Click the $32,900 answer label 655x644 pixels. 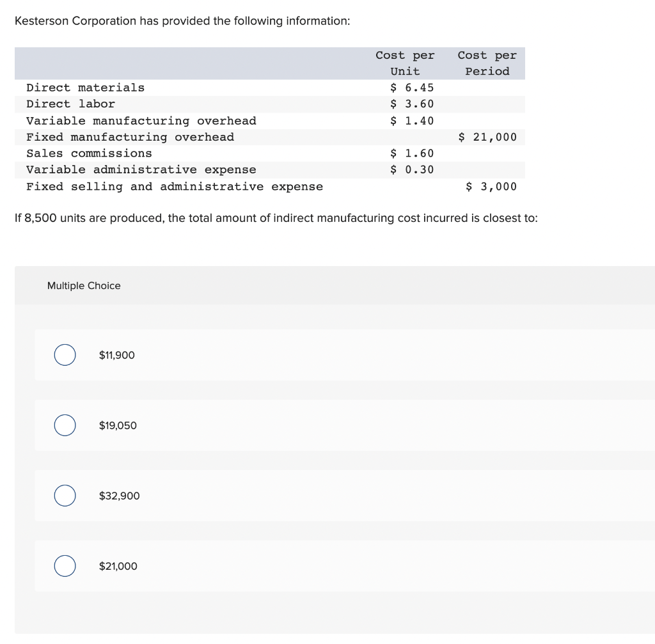point(119,496)
